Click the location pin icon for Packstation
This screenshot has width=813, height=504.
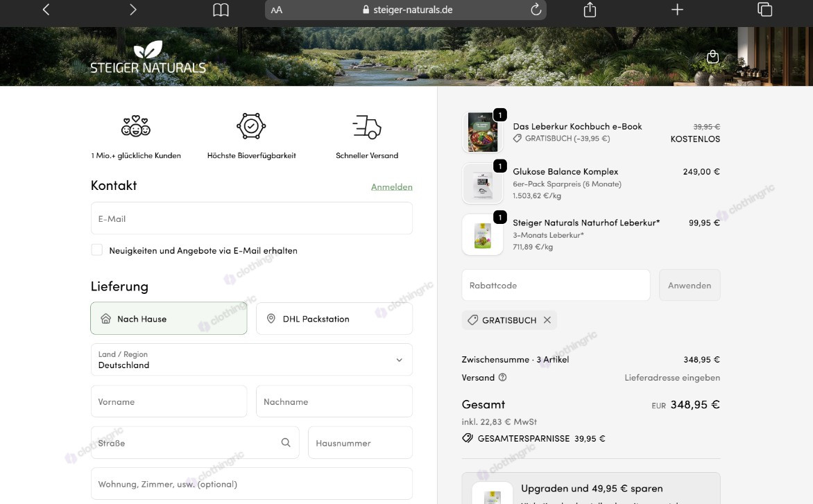[x=271, y=319]
